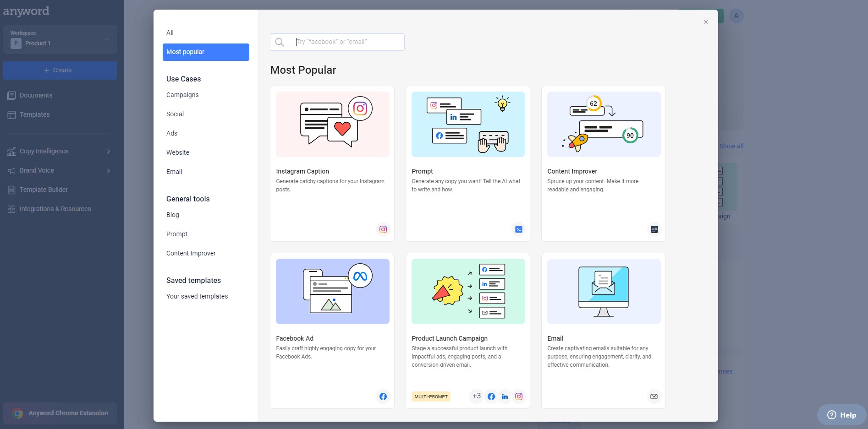
Task: Click the envelope badge on Email card
Action: coord(654,396)
